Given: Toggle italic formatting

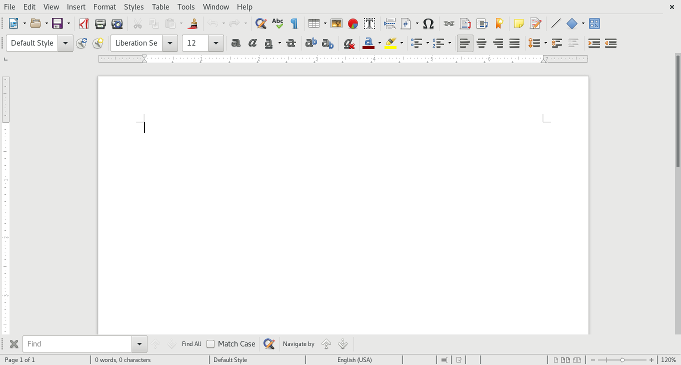Looking at the screenshot, I should pyautogui.click(x=252, y=43).
